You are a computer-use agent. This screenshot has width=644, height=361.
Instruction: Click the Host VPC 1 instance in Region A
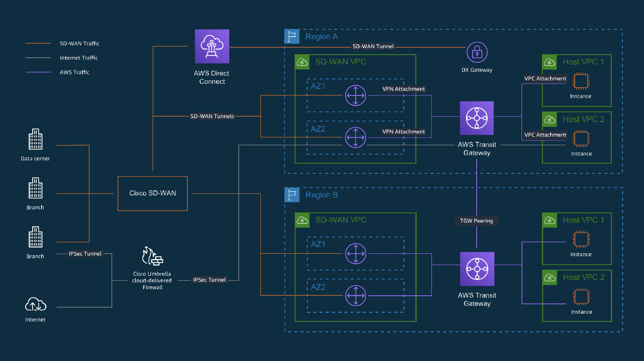pyautogui.click(x=580, y=81)
